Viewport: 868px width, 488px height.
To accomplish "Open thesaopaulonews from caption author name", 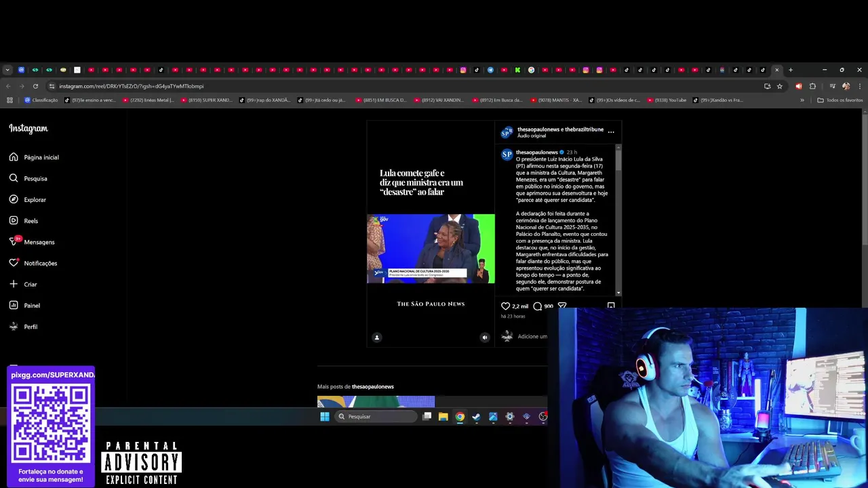I will point(536,152).
